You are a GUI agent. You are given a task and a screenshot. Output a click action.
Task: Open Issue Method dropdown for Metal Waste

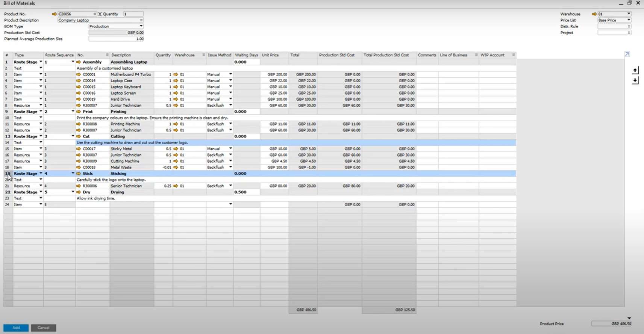(230, 167)
